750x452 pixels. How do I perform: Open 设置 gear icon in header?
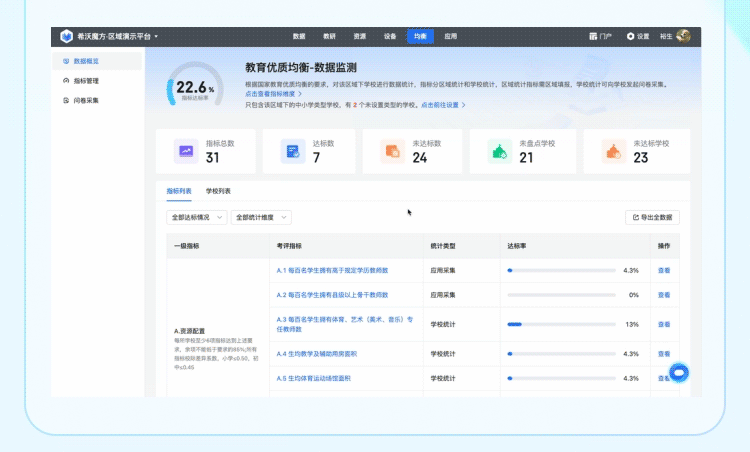(x=631, y=36)
